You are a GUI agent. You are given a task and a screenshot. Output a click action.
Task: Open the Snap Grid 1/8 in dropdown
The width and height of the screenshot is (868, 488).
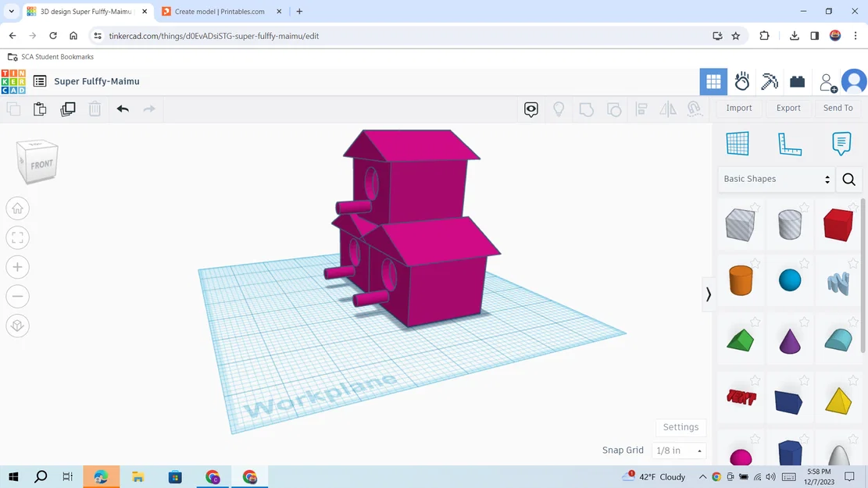click(679, 451)
